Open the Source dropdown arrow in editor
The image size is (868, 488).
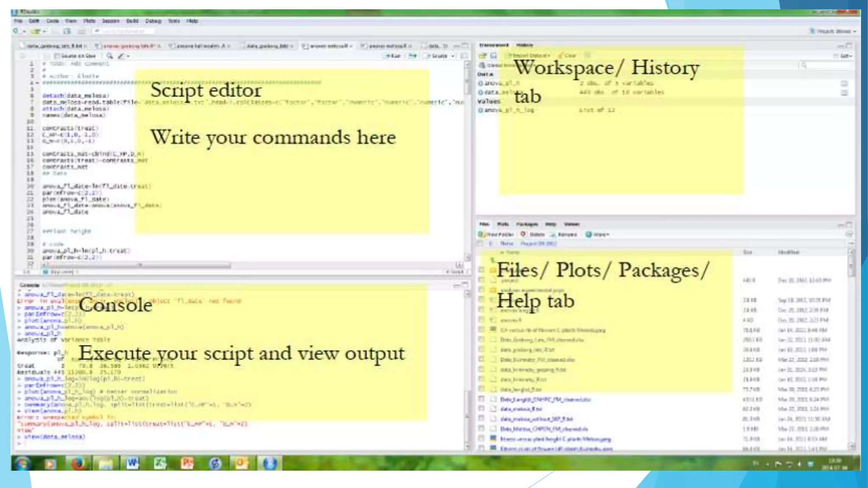pos(453,56)
